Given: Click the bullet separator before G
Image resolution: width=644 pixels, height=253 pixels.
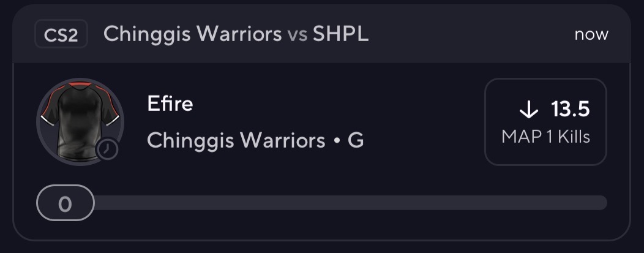Looking at the screenshot, I should click(337, 142).
